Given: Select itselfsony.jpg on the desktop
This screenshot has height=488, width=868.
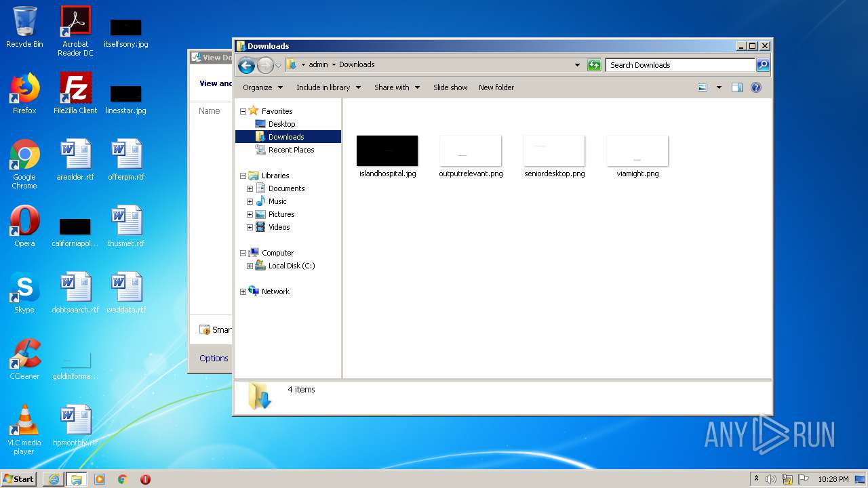Looking at the screenshot, I should [126, 33].
